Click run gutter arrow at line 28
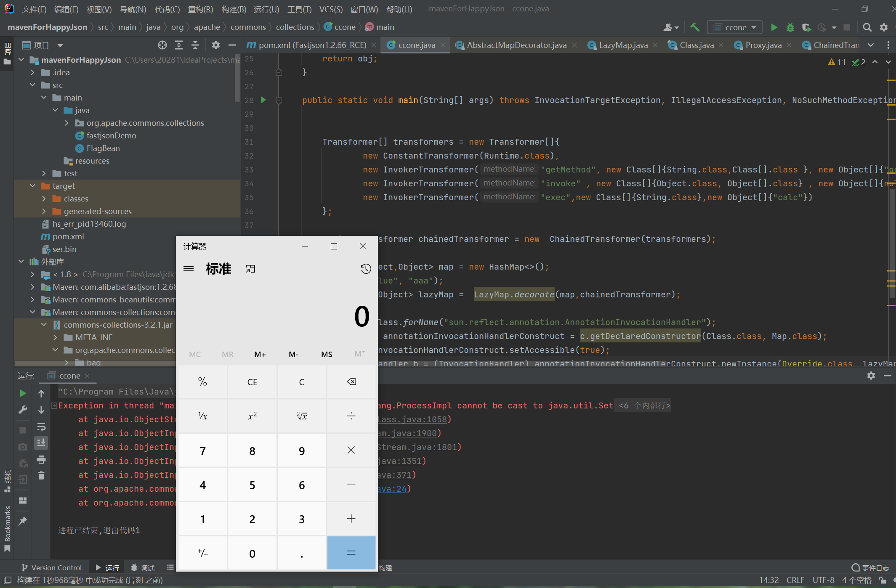Screen dimensions: 896x588 point(263,100)
